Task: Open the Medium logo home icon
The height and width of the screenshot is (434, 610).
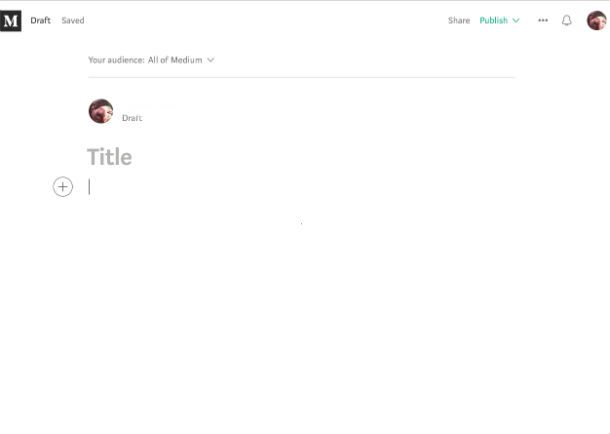Action: [x=11, y=21]
